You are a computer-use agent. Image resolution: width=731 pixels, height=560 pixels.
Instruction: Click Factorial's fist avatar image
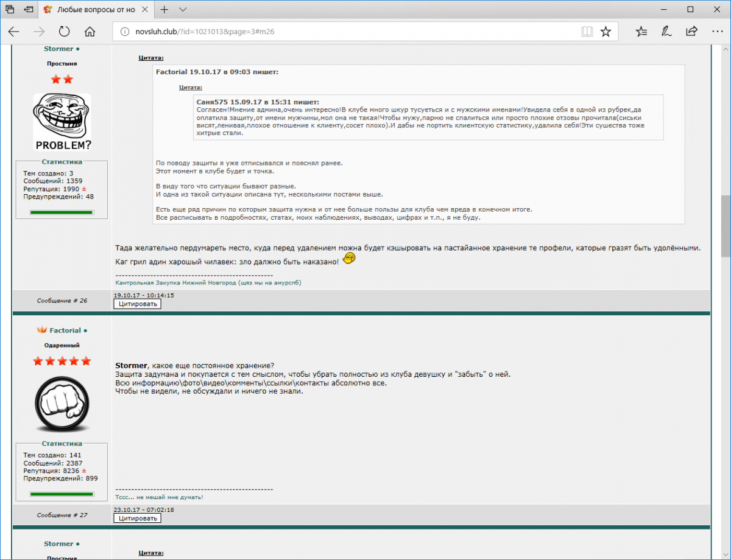click(x=62, y=402)
